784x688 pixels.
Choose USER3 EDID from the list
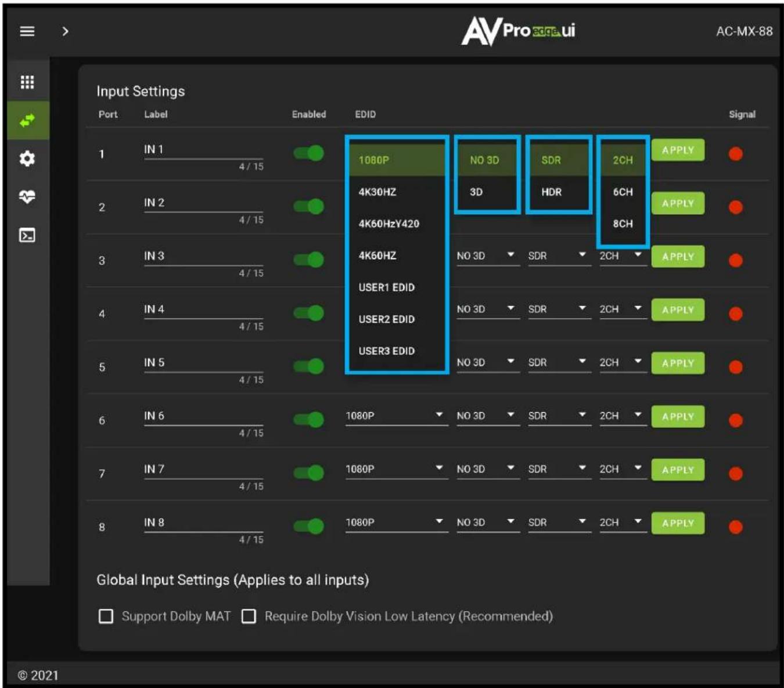pos(397,351)
